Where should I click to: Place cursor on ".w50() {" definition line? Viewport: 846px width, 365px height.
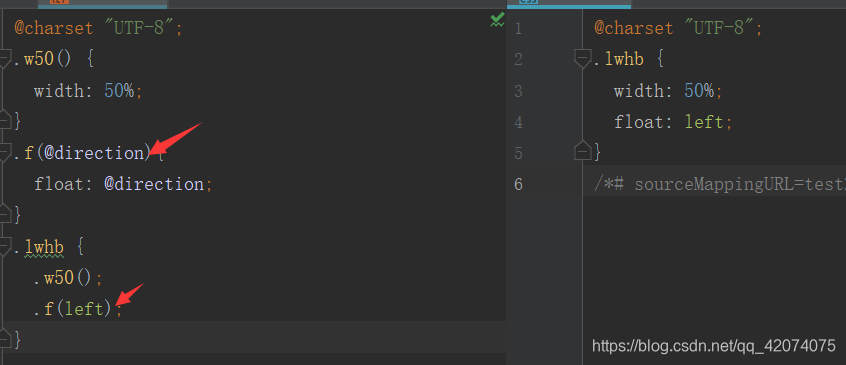coord(54,59)
